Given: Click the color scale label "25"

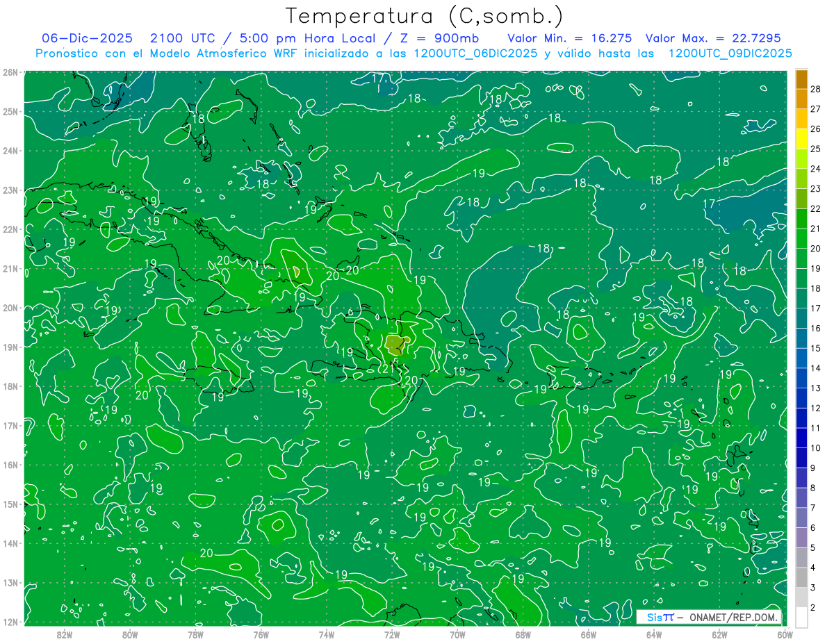Looking at the screenshot, I should pos(816,149).
